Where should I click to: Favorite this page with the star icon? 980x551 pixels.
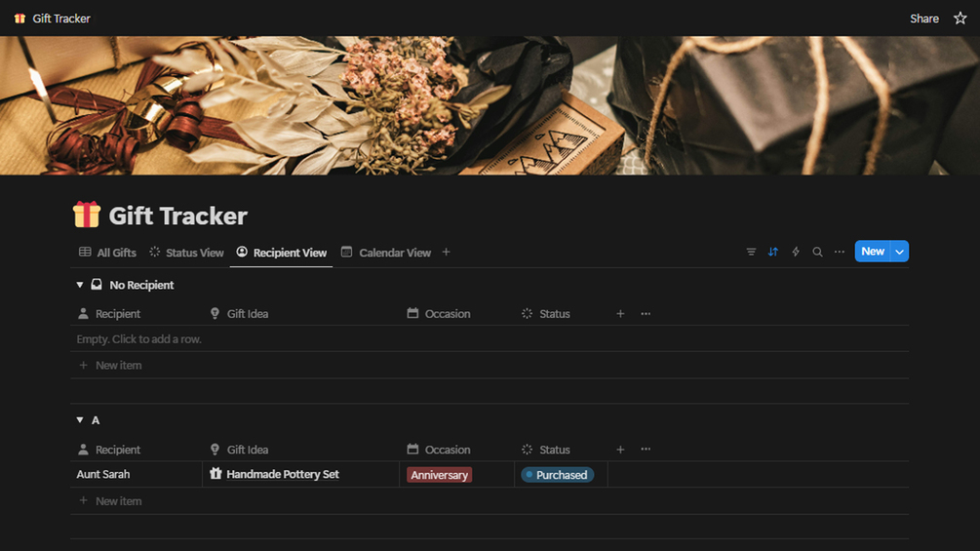(960, 19)
